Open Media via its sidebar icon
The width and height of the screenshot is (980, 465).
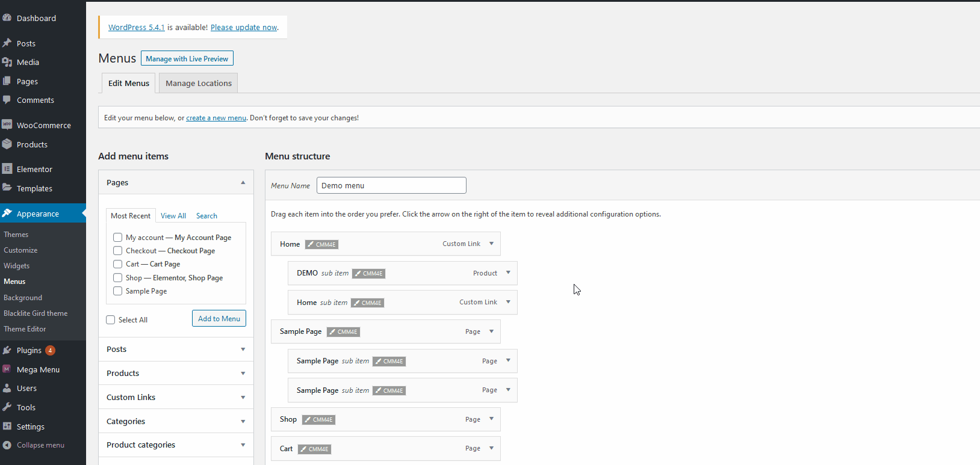tap(7, 62)
